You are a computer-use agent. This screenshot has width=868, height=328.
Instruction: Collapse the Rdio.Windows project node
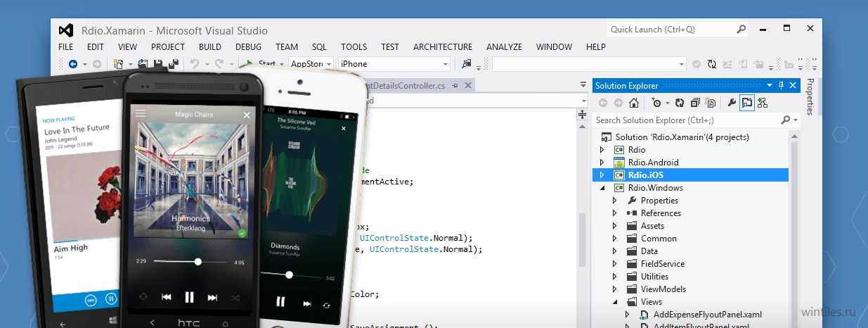[602, 188]
